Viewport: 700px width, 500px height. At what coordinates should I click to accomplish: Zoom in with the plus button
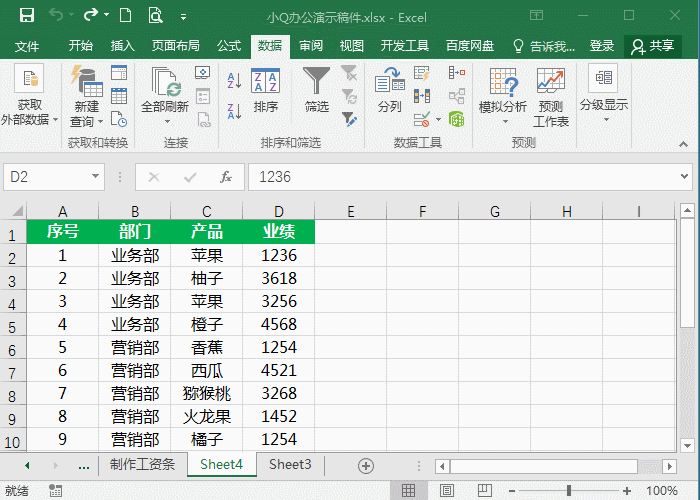[x=627, y=491]
